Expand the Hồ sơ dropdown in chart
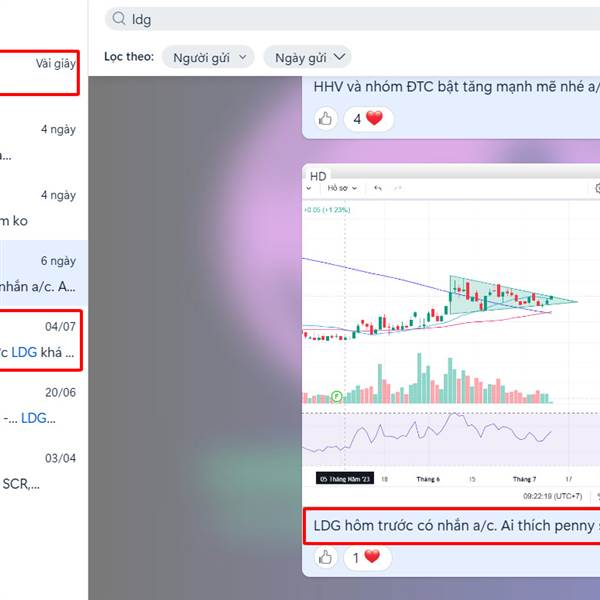Screen dimensions: 600x600 (342, 188)
